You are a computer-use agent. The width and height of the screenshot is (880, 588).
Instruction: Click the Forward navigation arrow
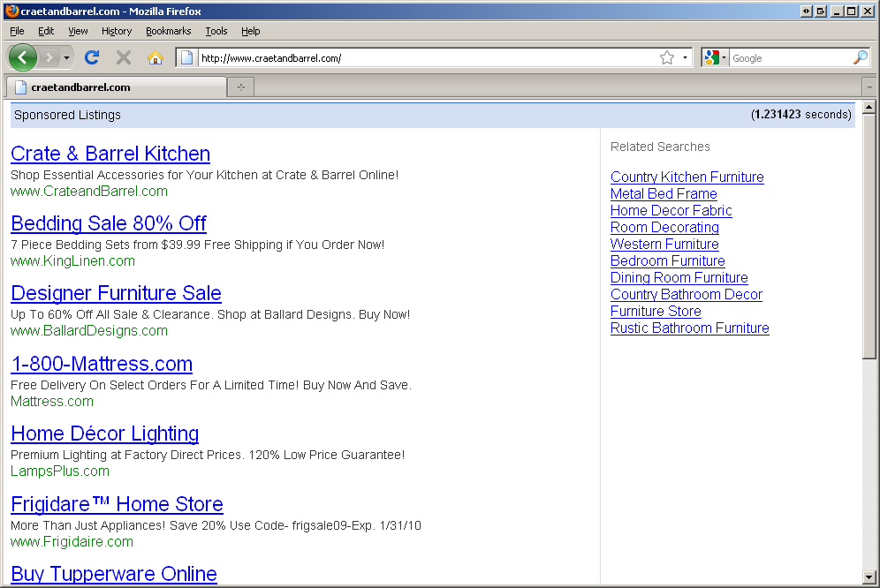pos(49,57)
